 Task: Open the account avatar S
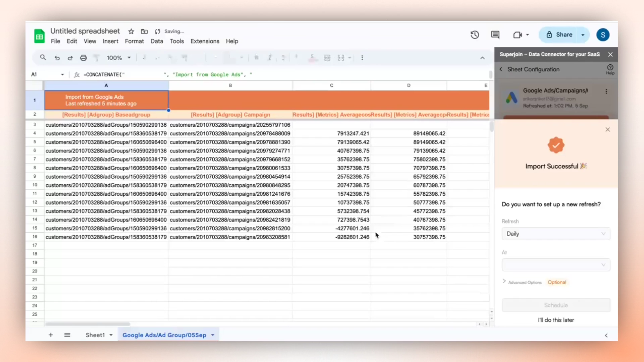click(603, 35)
